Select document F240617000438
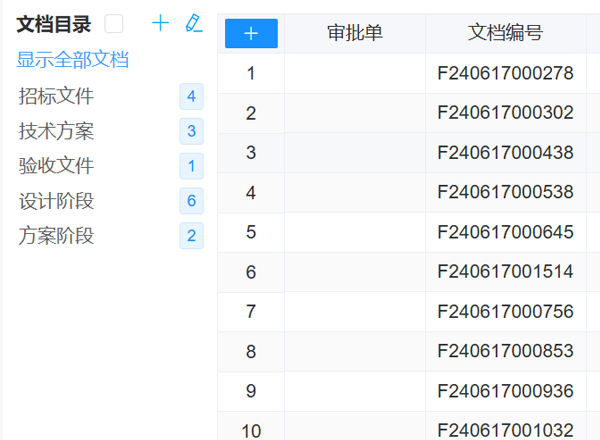The image size is (600, 440). click(x=505, y=153)
